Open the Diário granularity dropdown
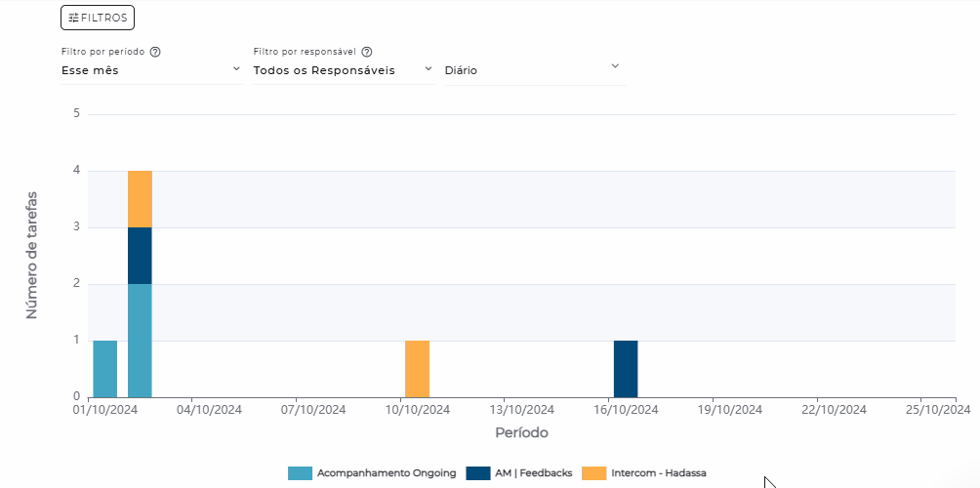The width and height of the screenshot is (980, 488). pos(535,70)
